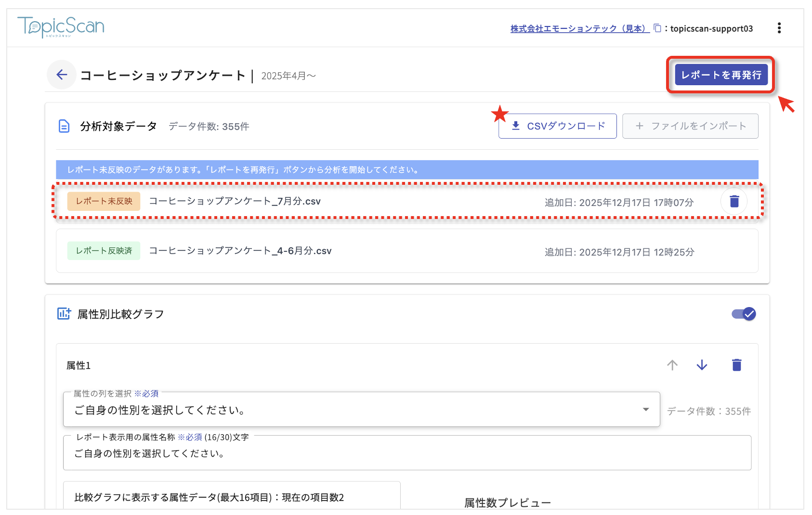Click the ファイルをインポート button
Viewport: 812px width, 515px height.
[690, 126]
